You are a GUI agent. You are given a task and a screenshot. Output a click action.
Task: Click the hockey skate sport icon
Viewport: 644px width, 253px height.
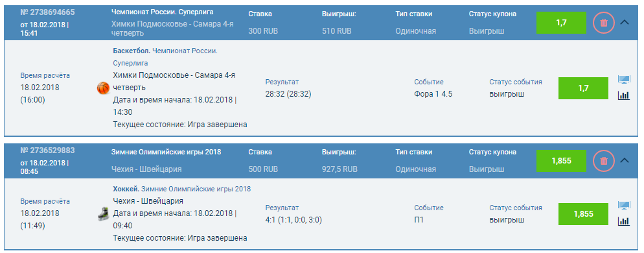104,214
